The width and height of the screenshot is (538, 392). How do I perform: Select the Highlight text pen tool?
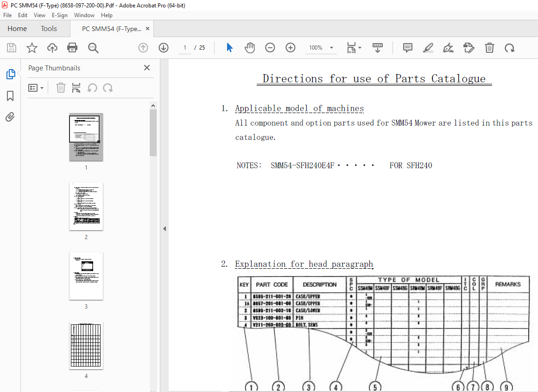click(x=428, y=48)
